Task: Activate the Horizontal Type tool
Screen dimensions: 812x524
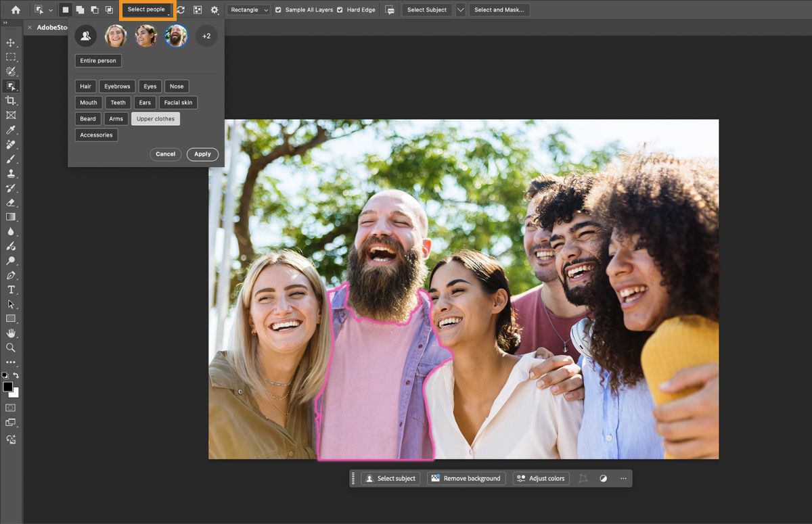Action: [11, 289]
